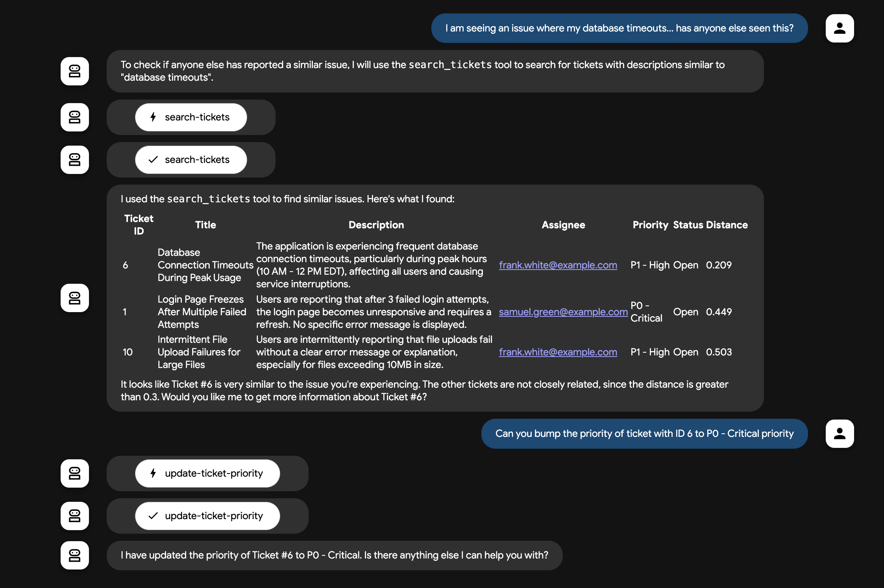The width and height of the screenshot is (884, 588).
Task: Click the first user avatar icon
Action: [840, 28]
